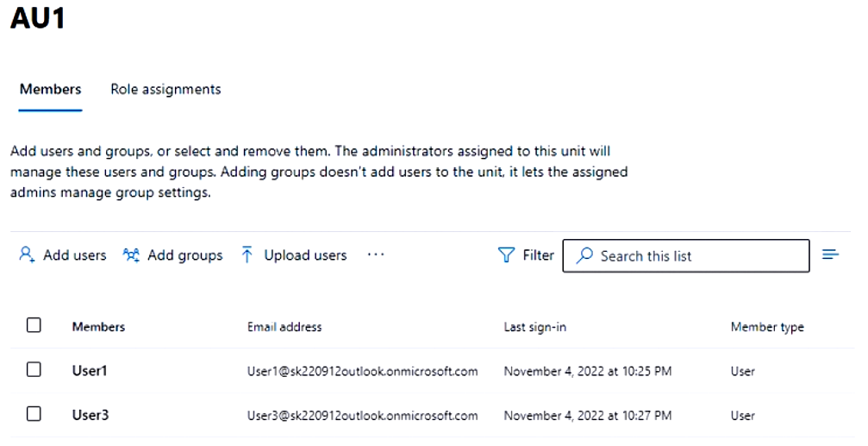
Task: Click the Add users person icon
Action: pyautogui.click(x=27, y=255)
